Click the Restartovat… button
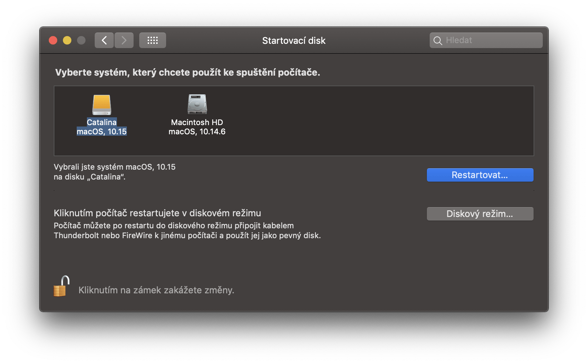The height and width of the screenshot is (364, 588). [480, 175]
